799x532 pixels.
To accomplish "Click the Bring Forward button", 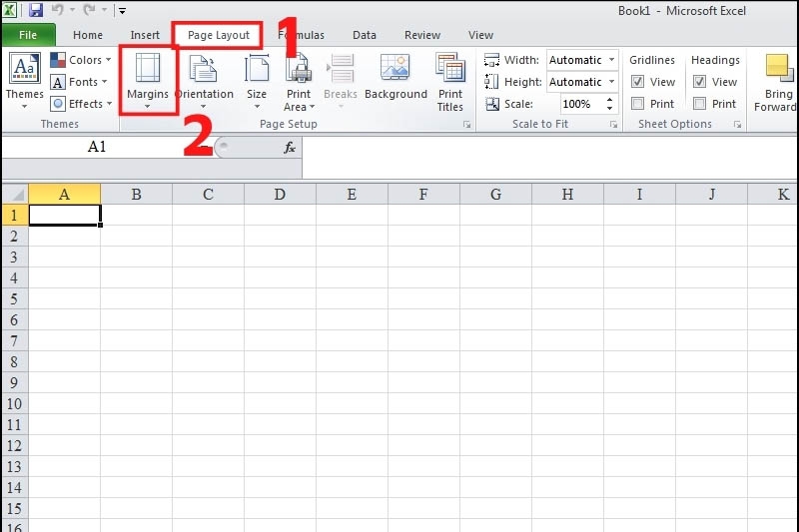I will click(x=777, y=82).
